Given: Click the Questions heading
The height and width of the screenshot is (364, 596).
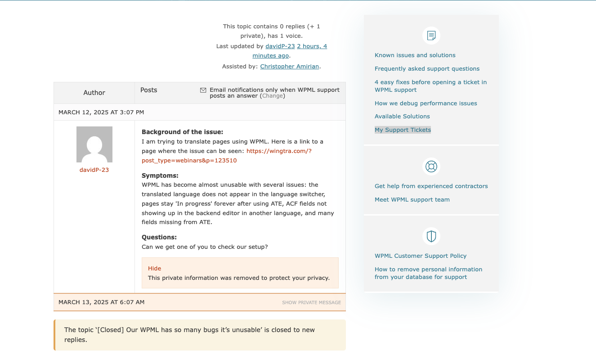Looking at the screenshot, I should click(x=159, y=238).
